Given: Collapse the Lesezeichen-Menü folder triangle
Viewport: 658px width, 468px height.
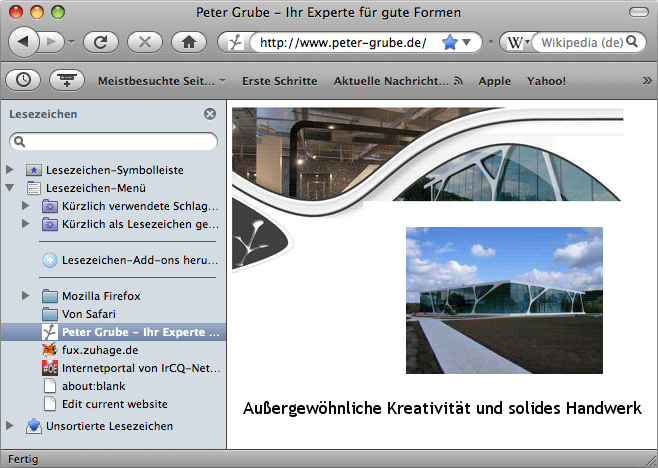Looking at the screenshot, I should 10,188.
